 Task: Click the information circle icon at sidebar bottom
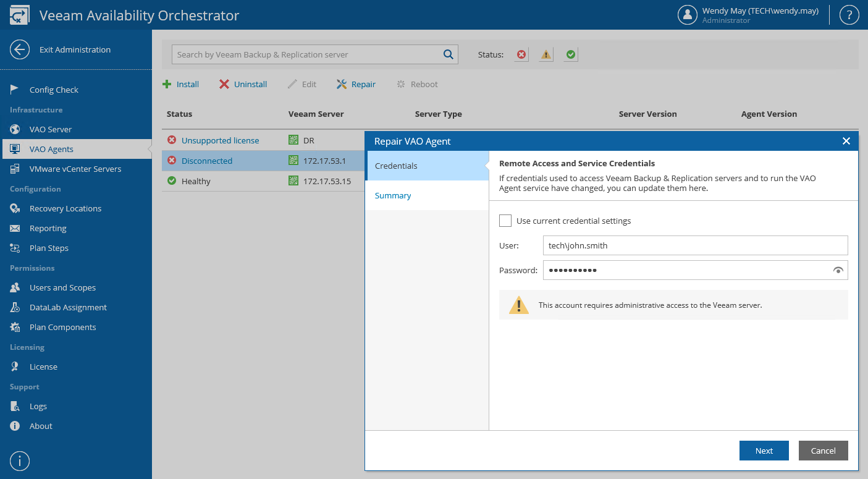pos(20,461)
